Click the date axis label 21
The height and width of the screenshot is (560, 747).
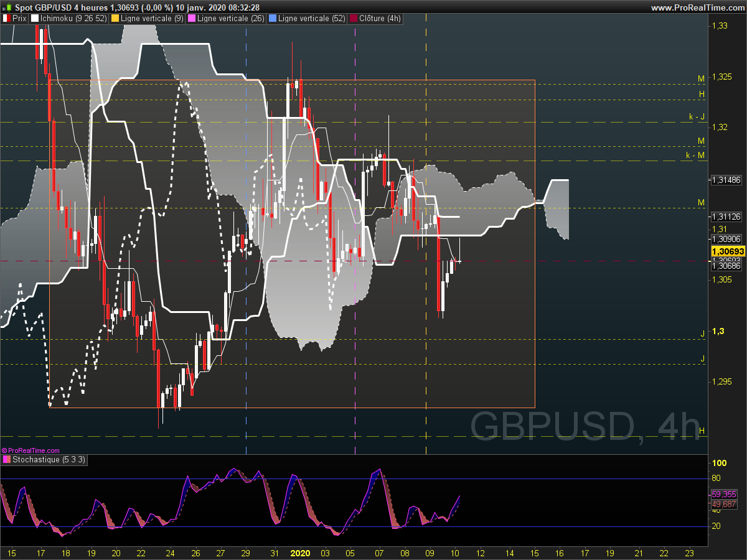coord(638,553)
